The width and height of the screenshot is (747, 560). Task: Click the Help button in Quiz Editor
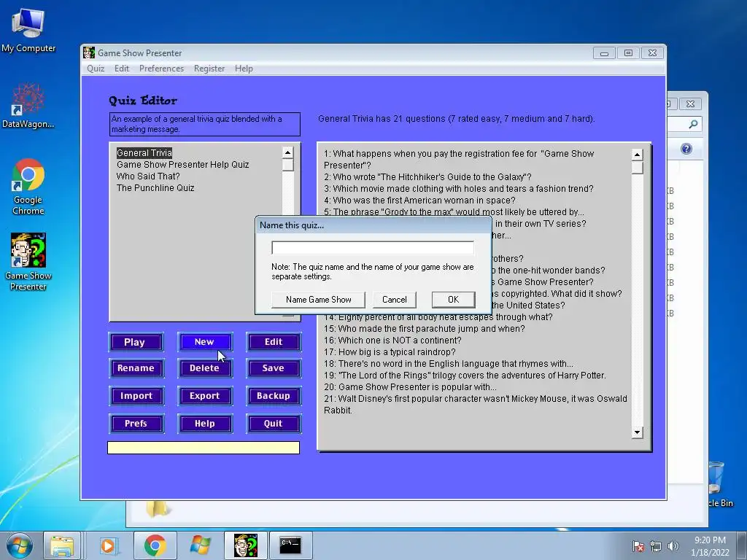tap(205, 424)
